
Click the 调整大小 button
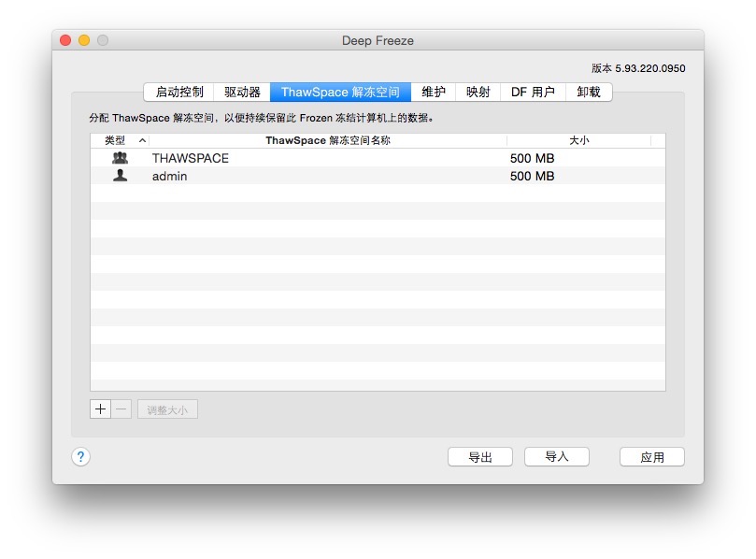[x=167, y=409]
